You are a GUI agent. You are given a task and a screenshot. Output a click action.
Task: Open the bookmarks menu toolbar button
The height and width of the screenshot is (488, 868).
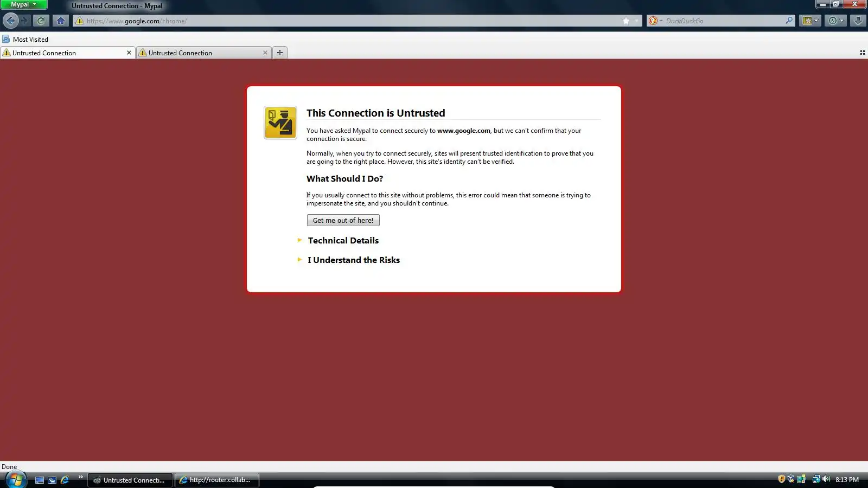click(810, 21)
